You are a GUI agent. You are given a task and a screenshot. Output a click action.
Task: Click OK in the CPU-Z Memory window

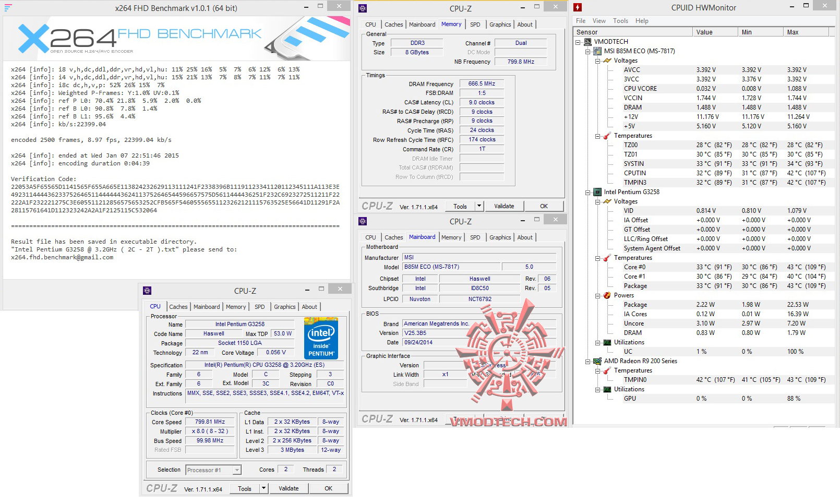tap(544, 206)
